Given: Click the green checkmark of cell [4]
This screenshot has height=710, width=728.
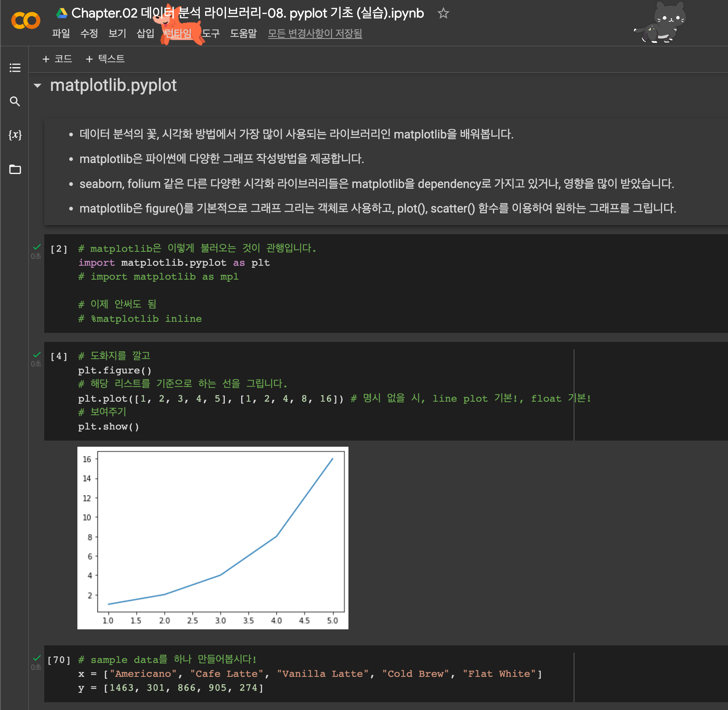Looking at the screenshot, I should click(37, 355).
